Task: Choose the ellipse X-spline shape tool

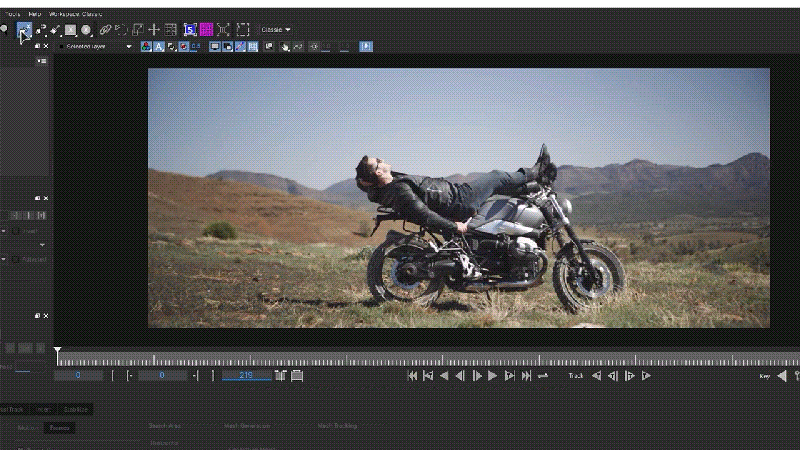Action: click(x=86, y=30)
